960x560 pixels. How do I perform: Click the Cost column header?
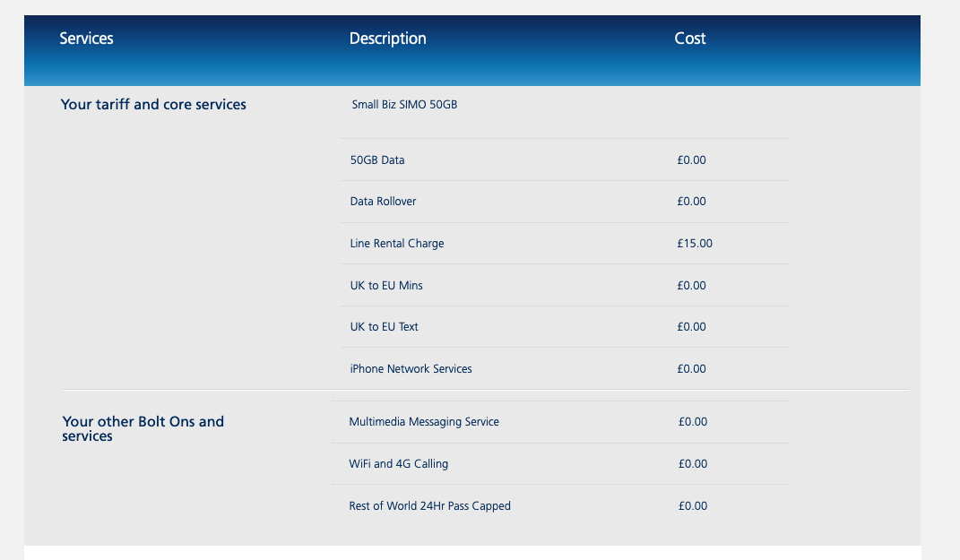pyautogui.click(x=689, y=39)
